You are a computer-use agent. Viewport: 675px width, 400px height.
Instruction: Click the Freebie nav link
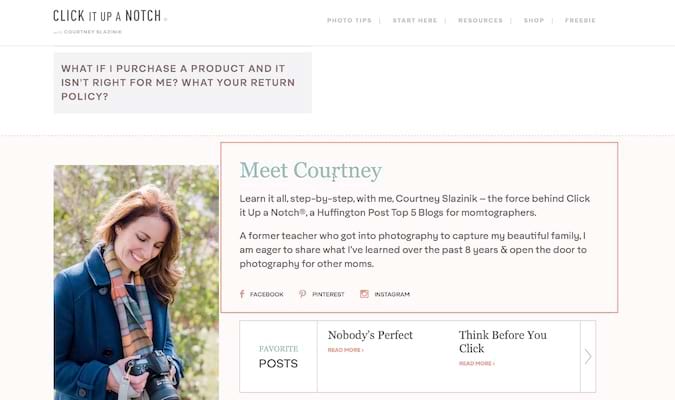point(581,20)
